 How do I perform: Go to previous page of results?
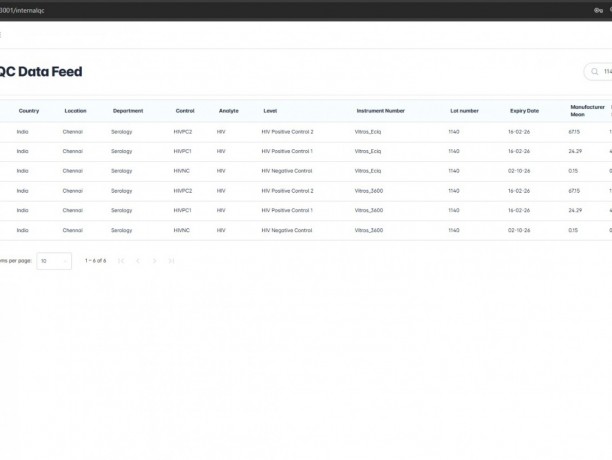138,261
